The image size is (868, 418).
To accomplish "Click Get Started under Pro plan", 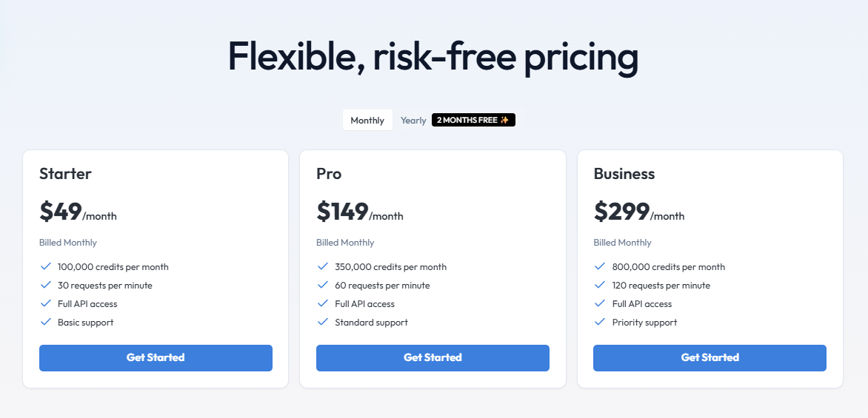I will pos(433,358).
